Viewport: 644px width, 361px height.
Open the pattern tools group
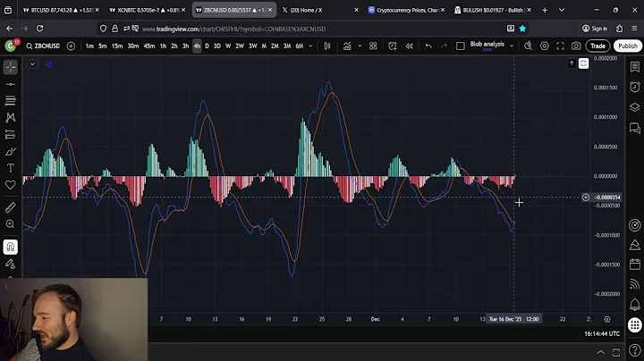point(11,117)
